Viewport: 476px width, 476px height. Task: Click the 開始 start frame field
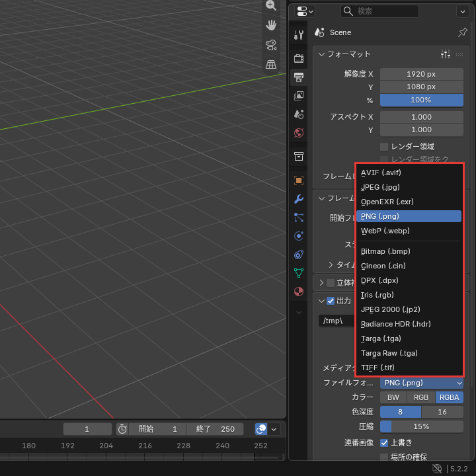[157, 429]
